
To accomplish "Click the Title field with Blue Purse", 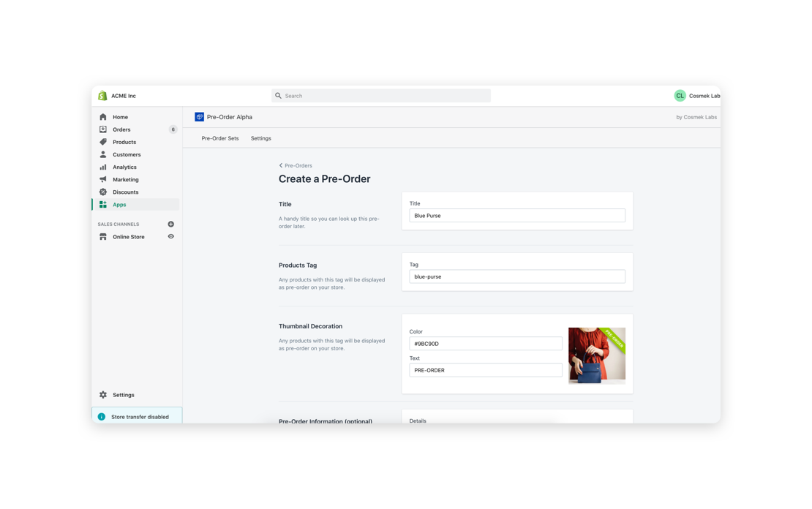I will (517, 216).
